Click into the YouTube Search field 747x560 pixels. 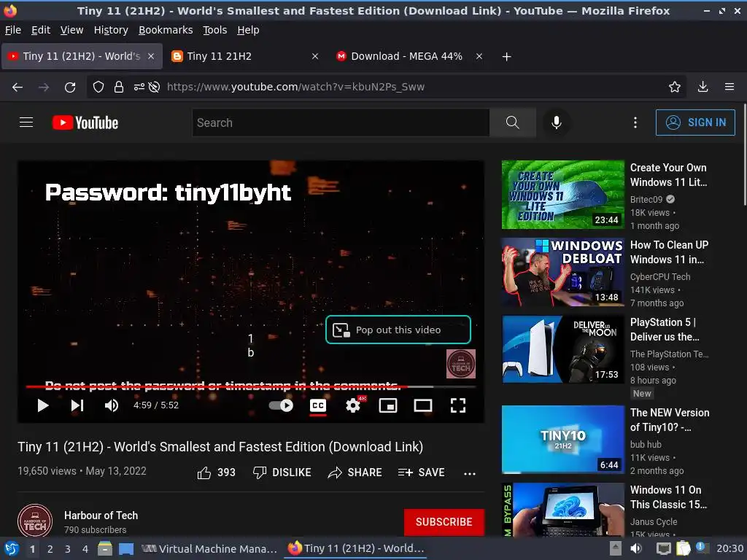point(341,122)
